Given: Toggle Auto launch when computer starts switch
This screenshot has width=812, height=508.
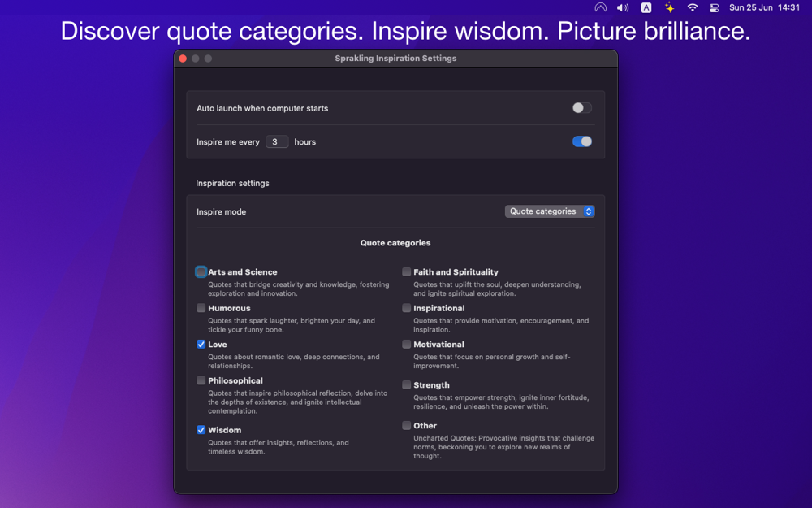Looking at the screenshot, I should point(581,108).
